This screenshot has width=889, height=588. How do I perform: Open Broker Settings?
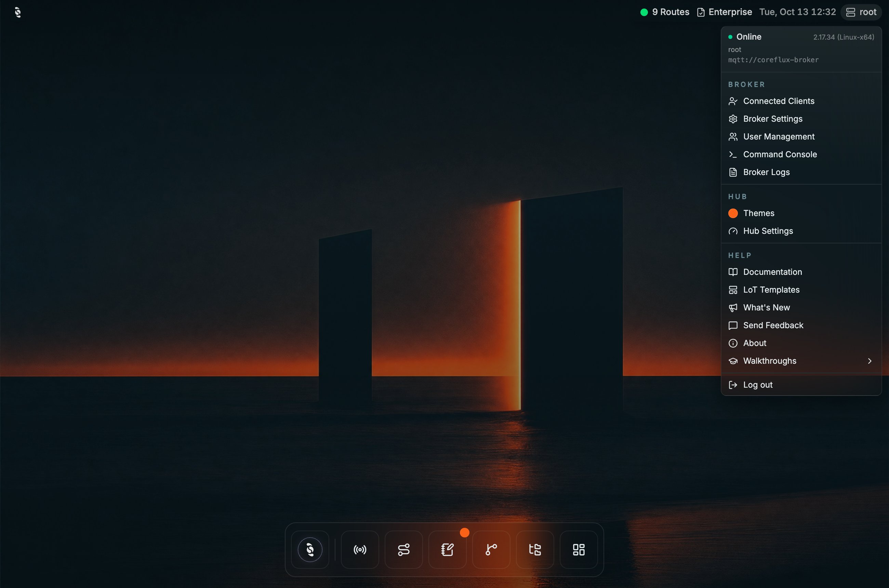(801, 119)
